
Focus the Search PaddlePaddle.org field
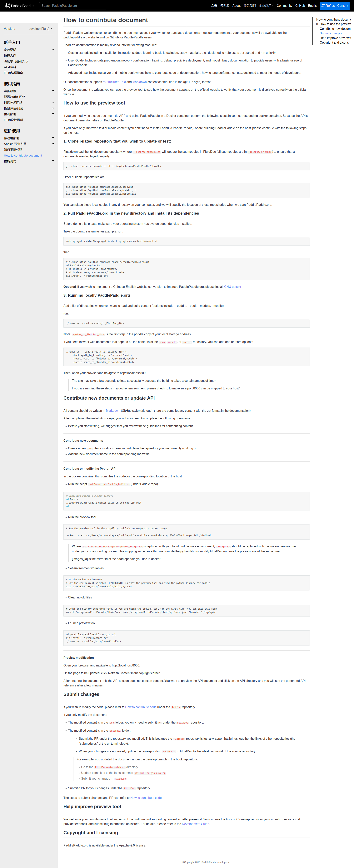[x=72, y=6]
